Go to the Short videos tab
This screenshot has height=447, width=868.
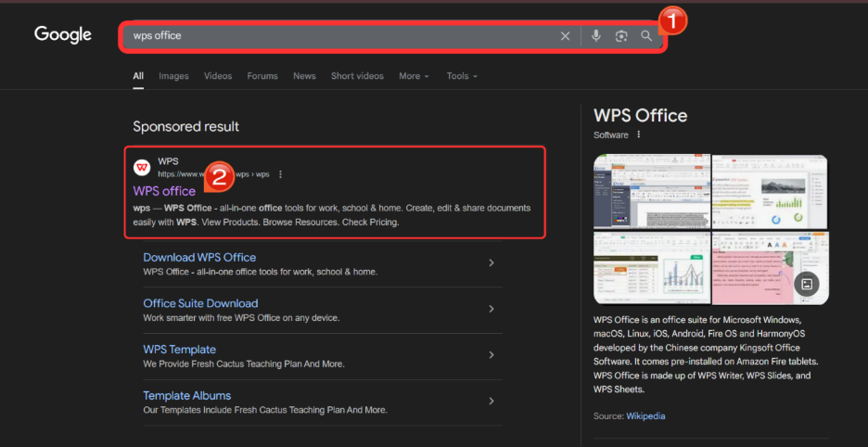pos(357,76)
